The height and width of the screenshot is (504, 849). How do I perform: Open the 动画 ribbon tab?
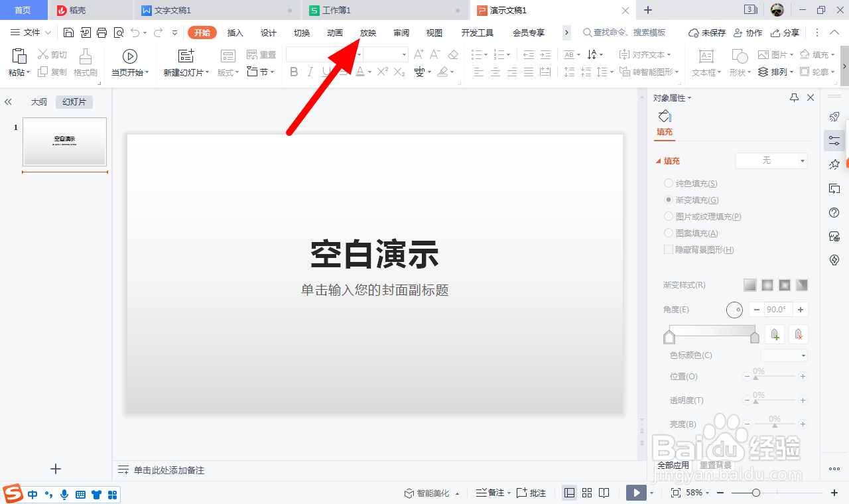[x=334, y=32]
